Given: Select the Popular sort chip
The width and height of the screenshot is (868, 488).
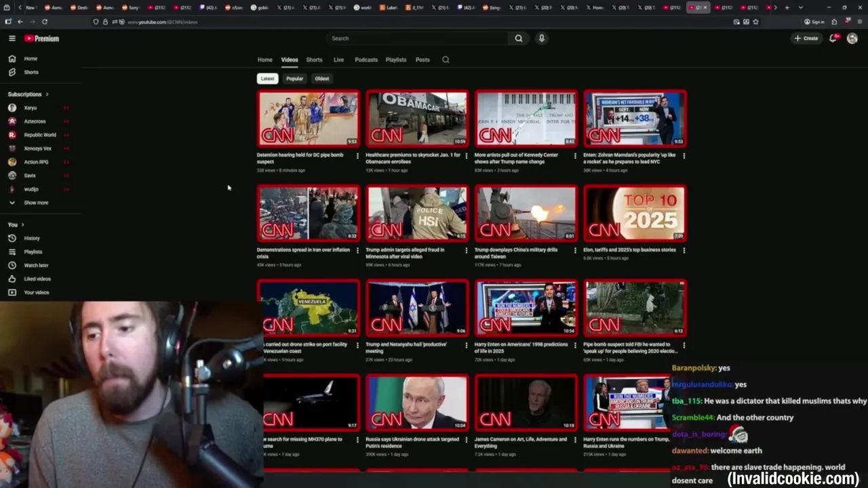Looking at the screenshot, I should click(x=294, y=79).
